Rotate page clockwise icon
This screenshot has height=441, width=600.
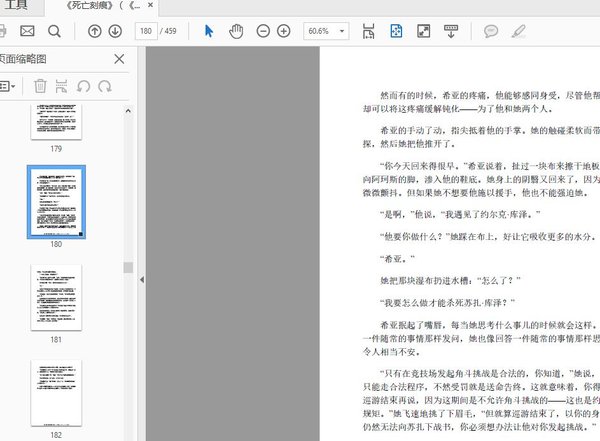coord(104,87)
